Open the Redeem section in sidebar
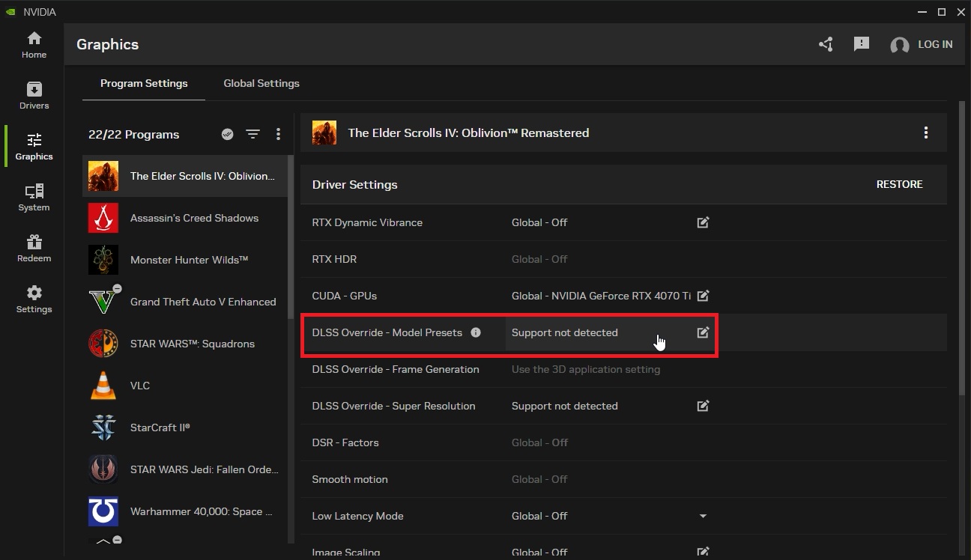This screenshot has height=560, width=971. pyautogui.click(x=34, y=249)
